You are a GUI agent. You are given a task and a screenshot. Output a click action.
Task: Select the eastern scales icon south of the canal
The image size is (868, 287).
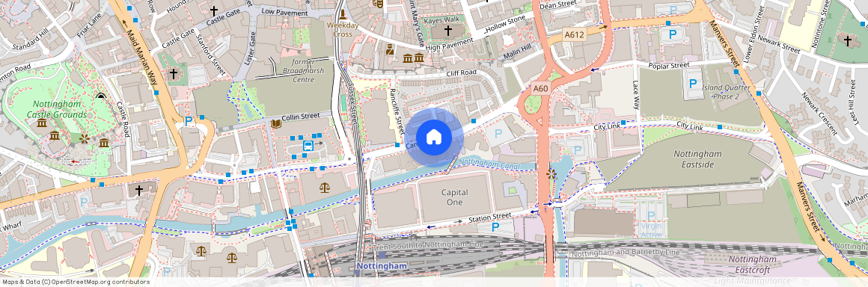coord(231,257)
